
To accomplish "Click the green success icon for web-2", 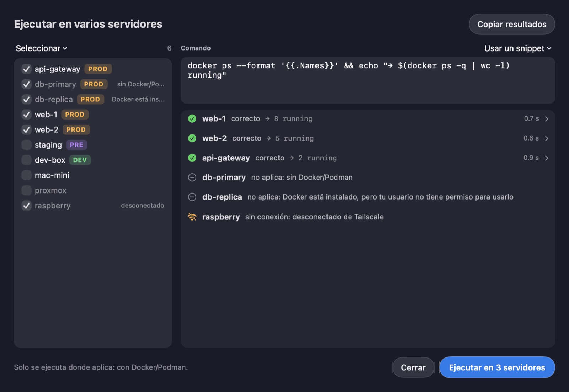I will (x=192, y=138).
